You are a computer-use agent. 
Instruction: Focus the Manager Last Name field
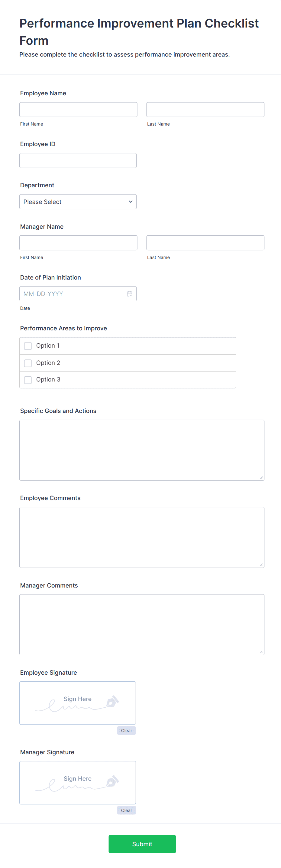(205, 243)
